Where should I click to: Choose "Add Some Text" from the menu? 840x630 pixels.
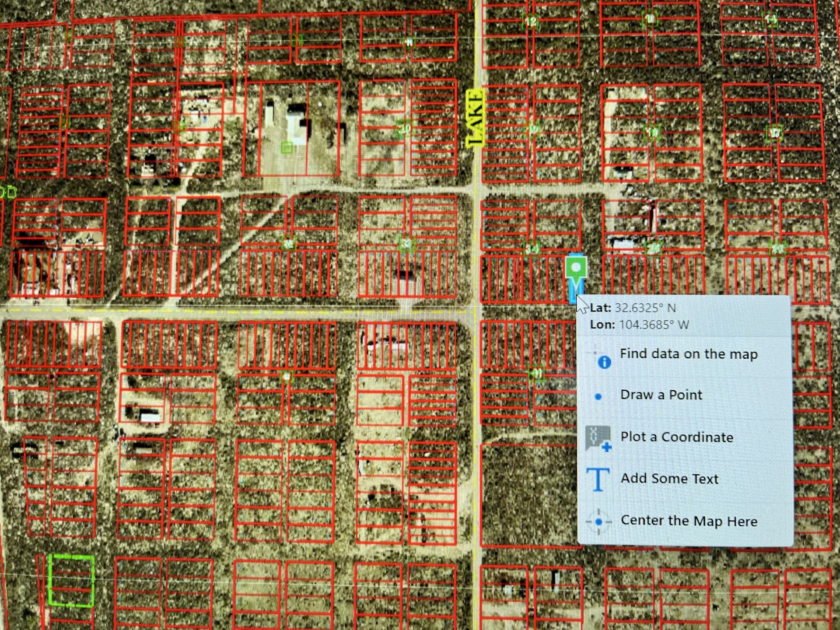[669, 478]
